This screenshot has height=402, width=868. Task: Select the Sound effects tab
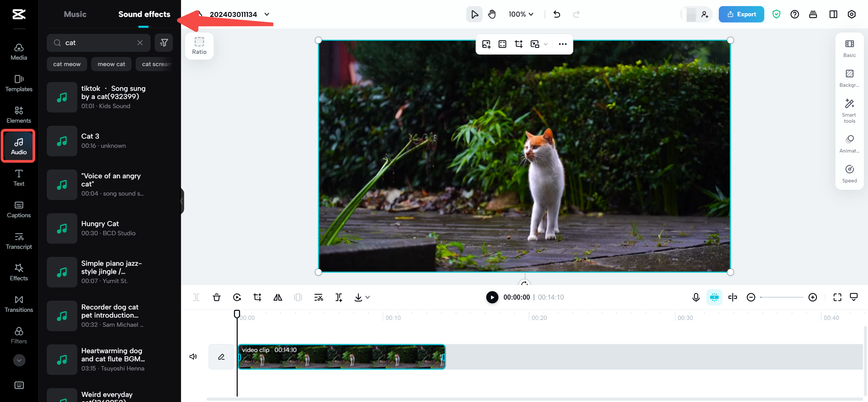(x=144, y=14)
